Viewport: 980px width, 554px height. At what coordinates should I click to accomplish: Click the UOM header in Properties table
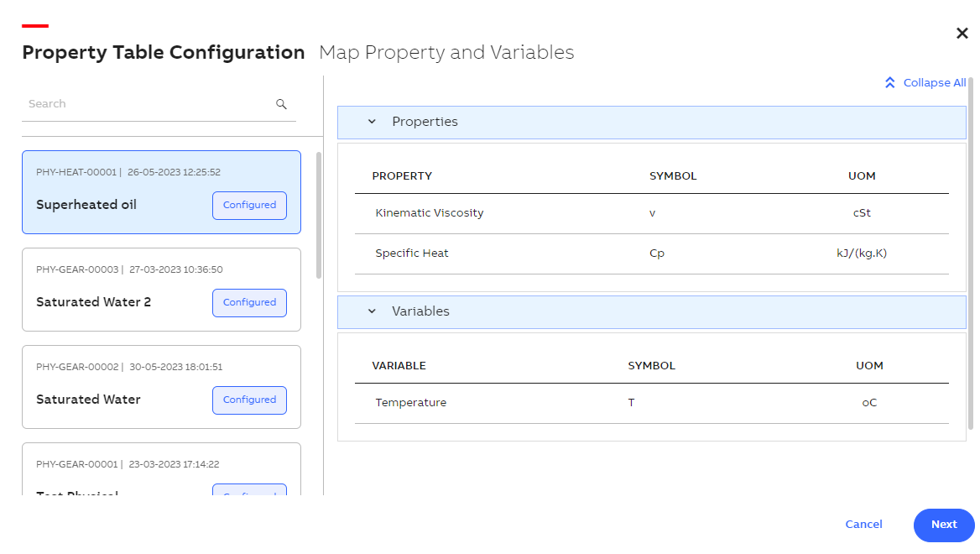tap(861, 176)
